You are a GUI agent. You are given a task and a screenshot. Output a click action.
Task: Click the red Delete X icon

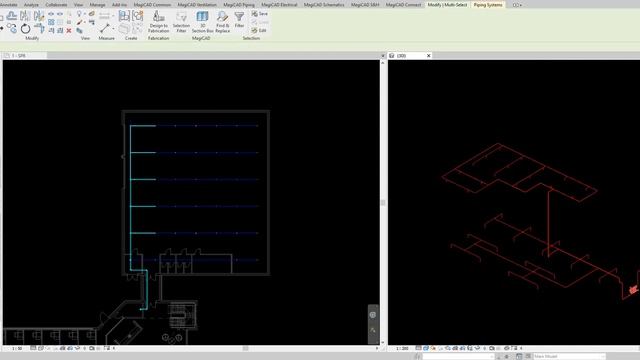69,31
